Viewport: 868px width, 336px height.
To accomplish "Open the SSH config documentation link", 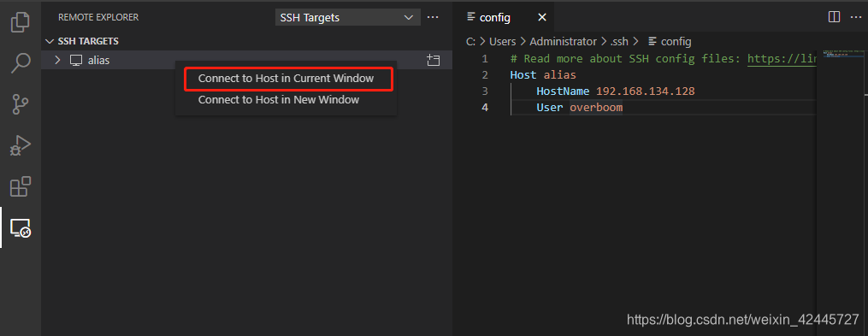I will pos(782,59).
